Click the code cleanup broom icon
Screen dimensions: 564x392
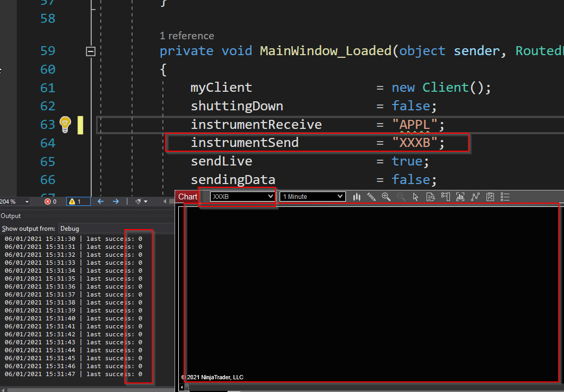pyautogui.click(x=138, y=202)
